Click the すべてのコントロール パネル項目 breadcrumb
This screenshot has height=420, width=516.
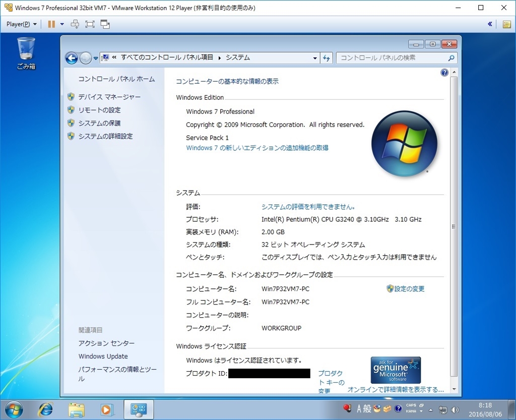(167, 57)
